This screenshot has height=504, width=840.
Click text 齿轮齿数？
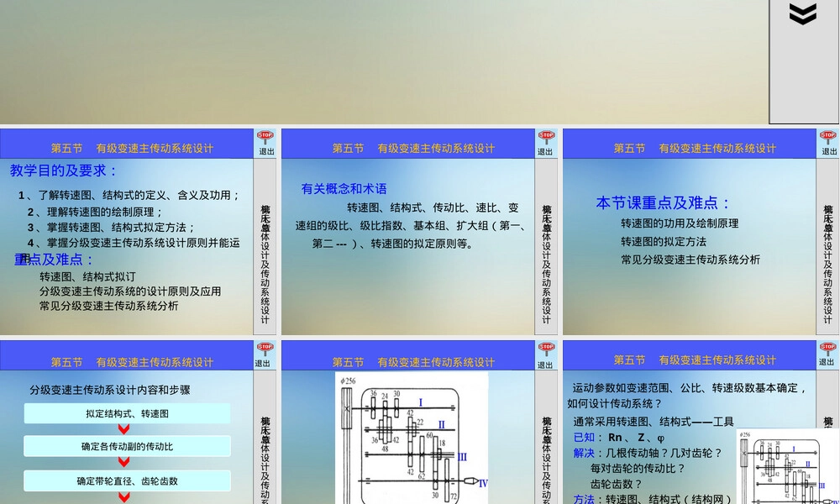pyautogui.click(x=617, y=484)
